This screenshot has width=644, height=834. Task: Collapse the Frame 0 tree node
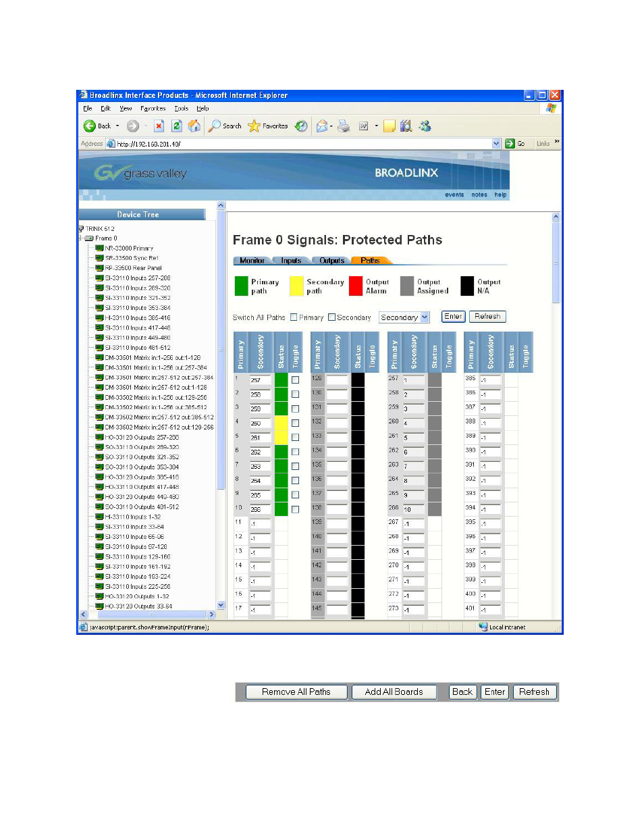[80, 238]
